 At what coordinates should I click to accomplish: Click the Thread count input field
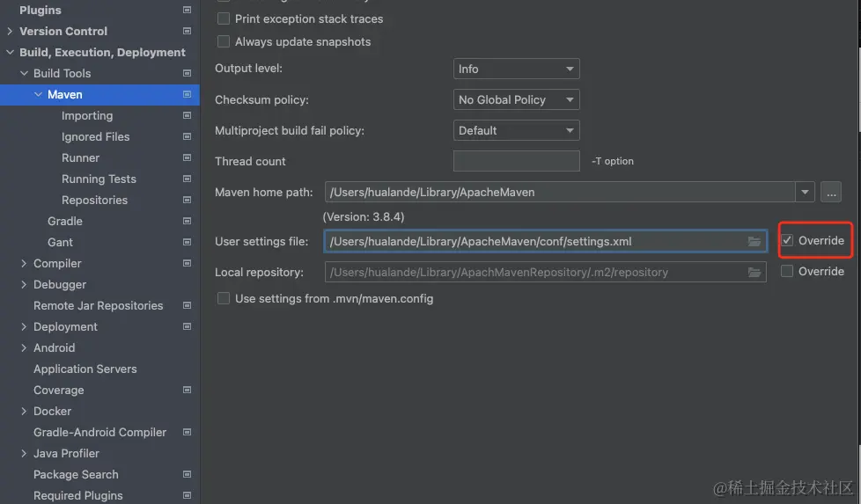click(516, 161)
